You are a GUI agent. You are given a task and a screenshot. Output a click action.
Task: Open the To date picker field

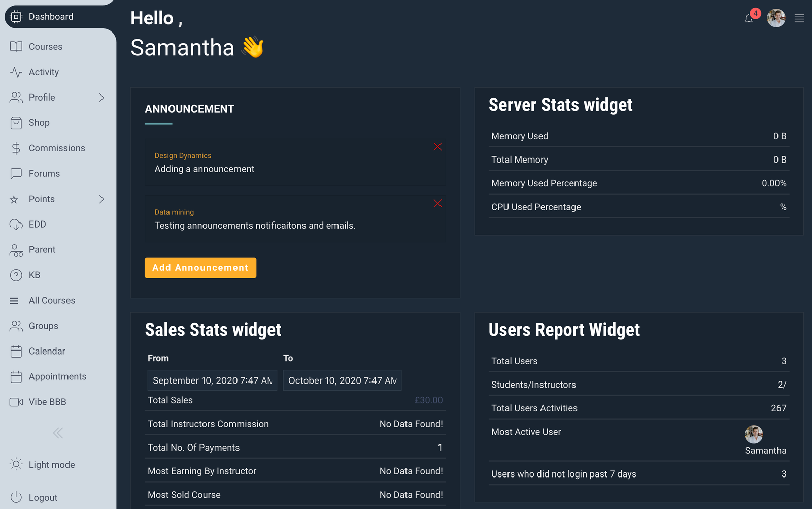pyautogui.click(x=342, y=380)
